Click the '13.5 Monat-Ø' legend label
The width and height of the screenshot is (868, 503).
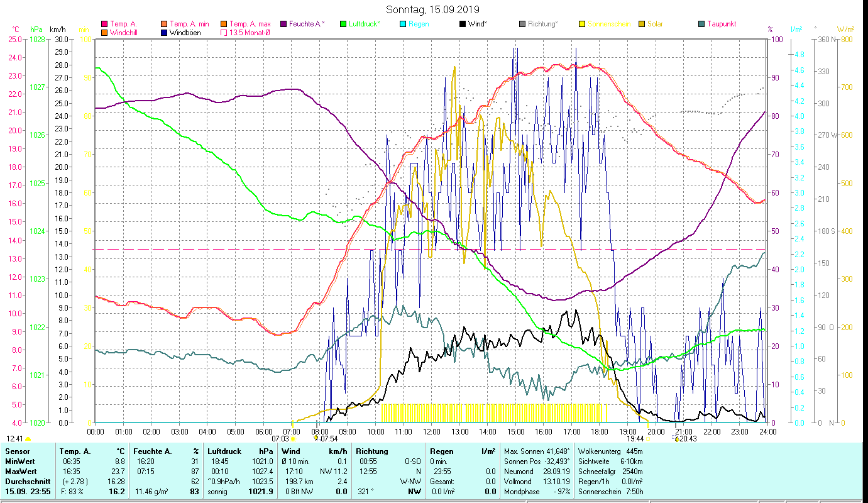pos(250,32)
